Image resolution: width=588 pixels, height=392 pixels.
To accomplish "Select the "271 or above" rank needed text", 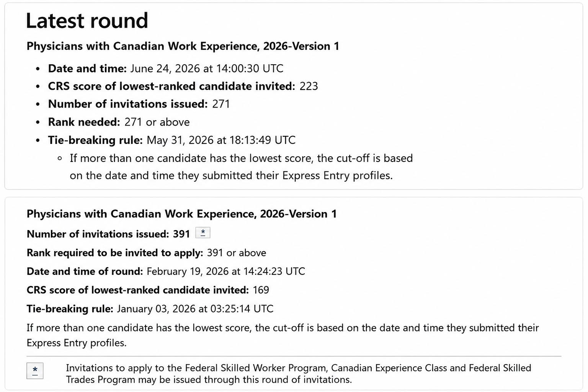I will 157,122.
